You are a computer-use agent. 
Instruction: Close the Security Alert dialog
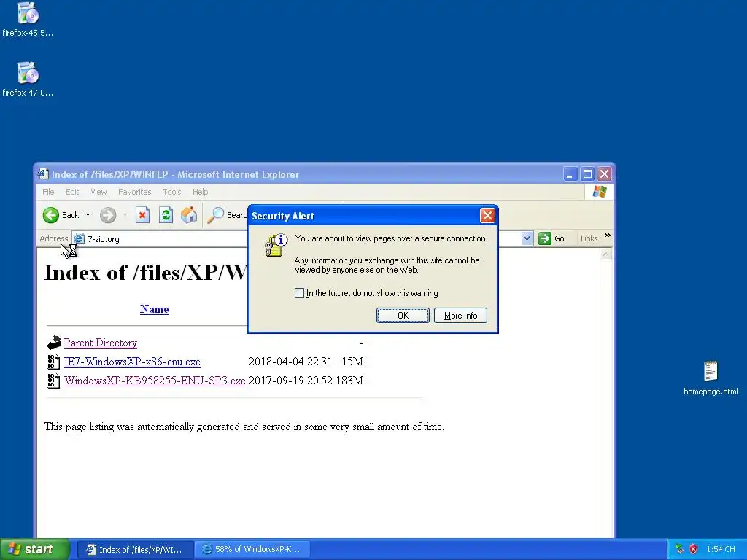(x=487, y=216)
